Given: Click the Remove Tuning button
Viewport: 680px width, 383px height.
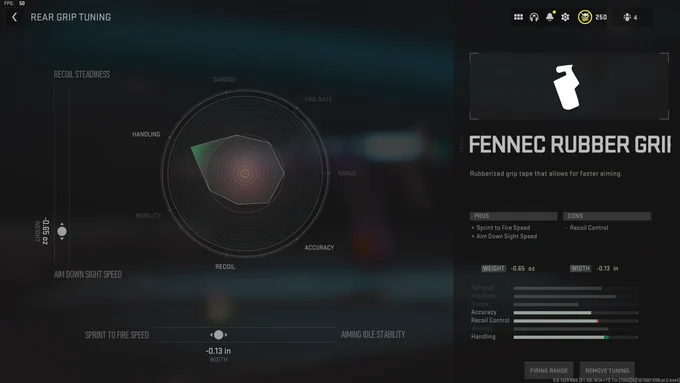Looking at the screenshot, I should (607, 370).
